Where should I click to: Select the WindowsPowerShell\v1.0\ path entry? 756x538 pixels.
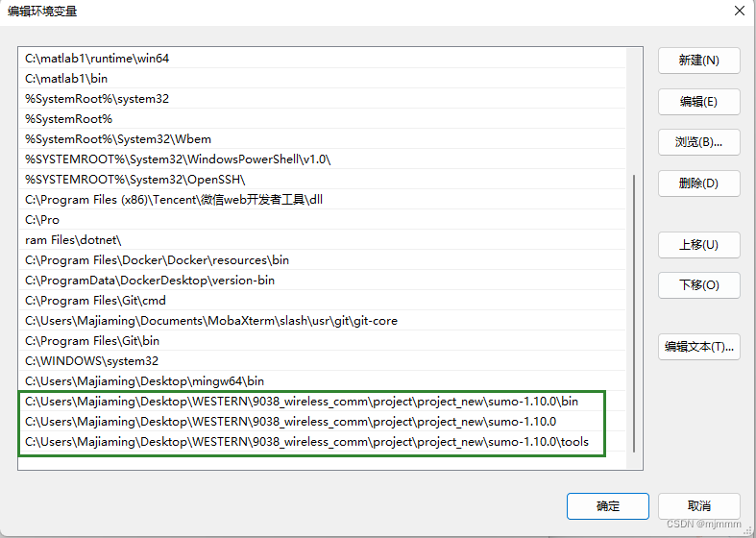coord(322,159)
